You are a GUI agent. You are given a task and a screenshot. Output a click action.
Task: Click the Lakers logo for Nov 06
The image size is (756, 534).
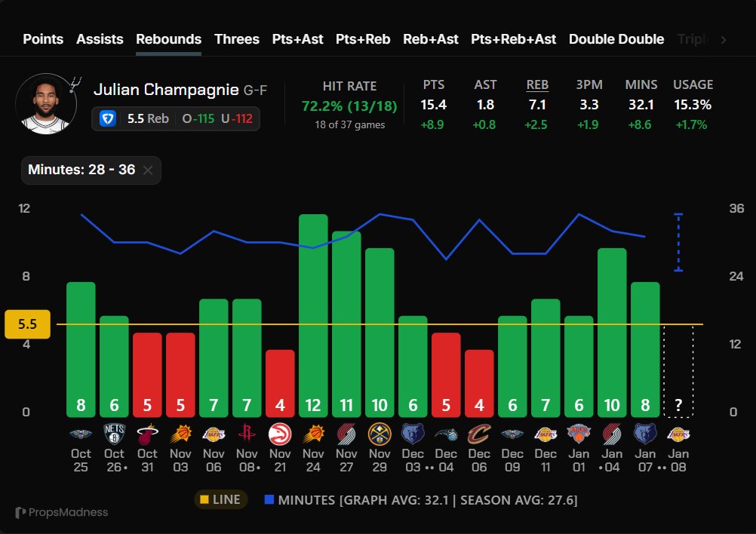coord(214,434)
